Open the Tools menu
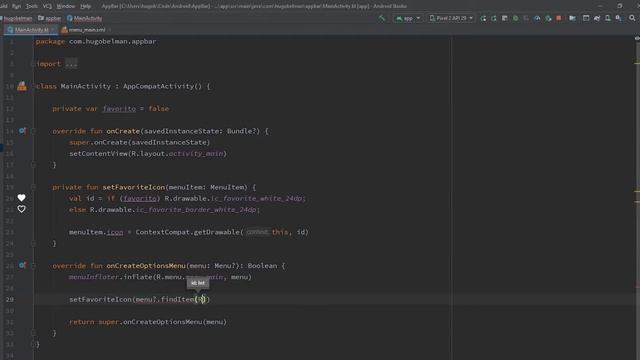 point(32,6)
